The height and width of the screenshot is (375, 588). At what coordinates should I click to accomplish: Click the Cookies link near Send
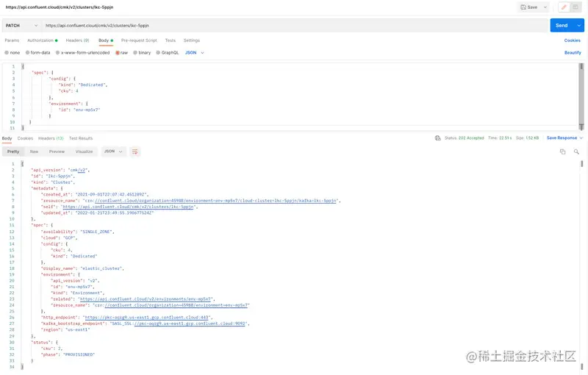pyautogui.click(x=573, y=40)
